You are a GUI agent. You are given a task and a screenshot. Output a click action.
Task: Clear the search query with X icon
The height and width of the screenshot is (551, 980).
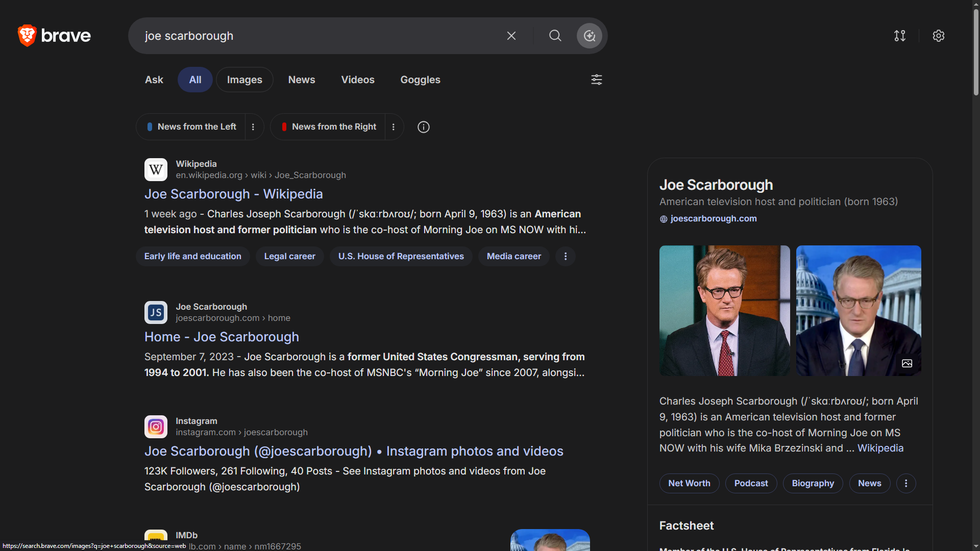click(x=511, y=36)
